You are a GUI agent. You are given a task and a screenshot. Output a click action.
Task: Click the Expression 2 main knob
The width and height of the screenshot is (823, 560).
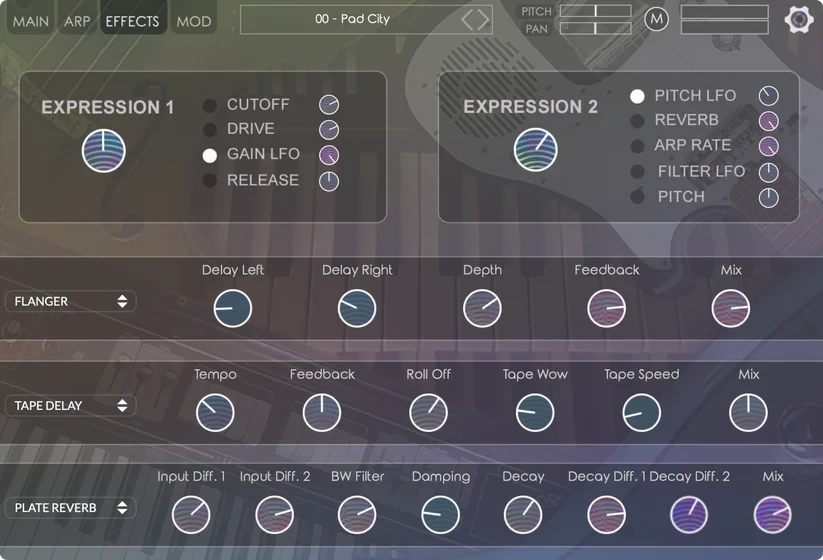pos(535,150)
